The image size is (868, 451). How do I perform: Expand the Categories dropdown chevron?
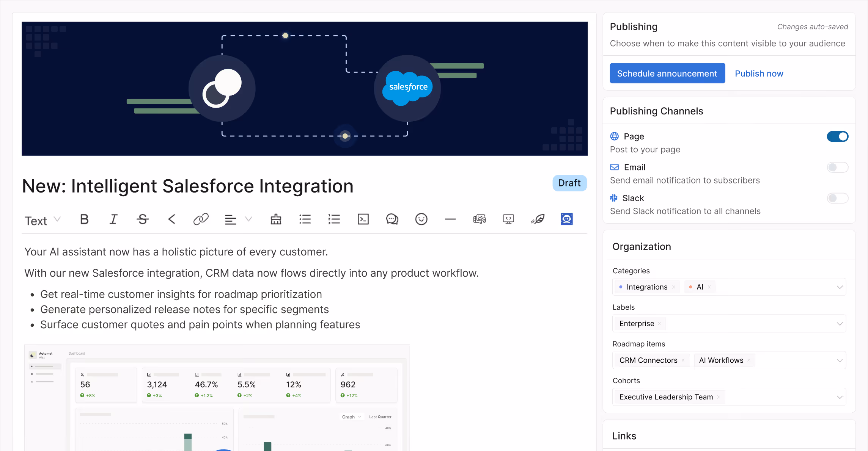[x=840, y=287]
